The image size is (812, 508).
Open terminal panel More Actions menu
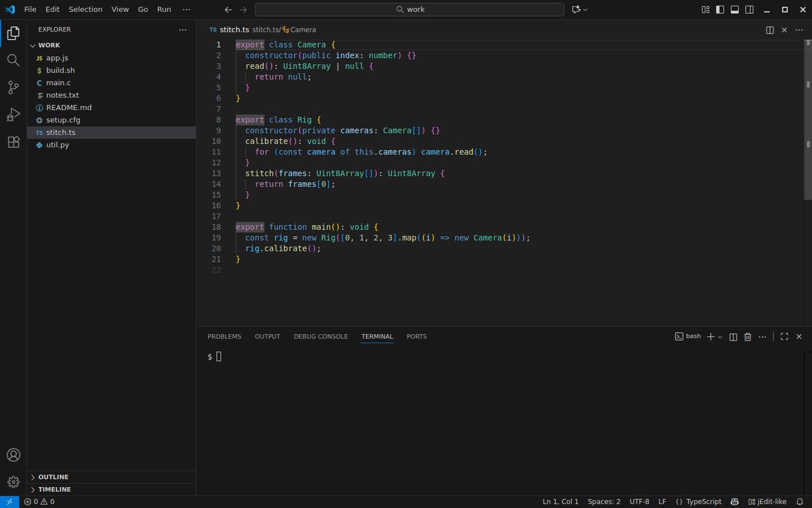(763, 337)
